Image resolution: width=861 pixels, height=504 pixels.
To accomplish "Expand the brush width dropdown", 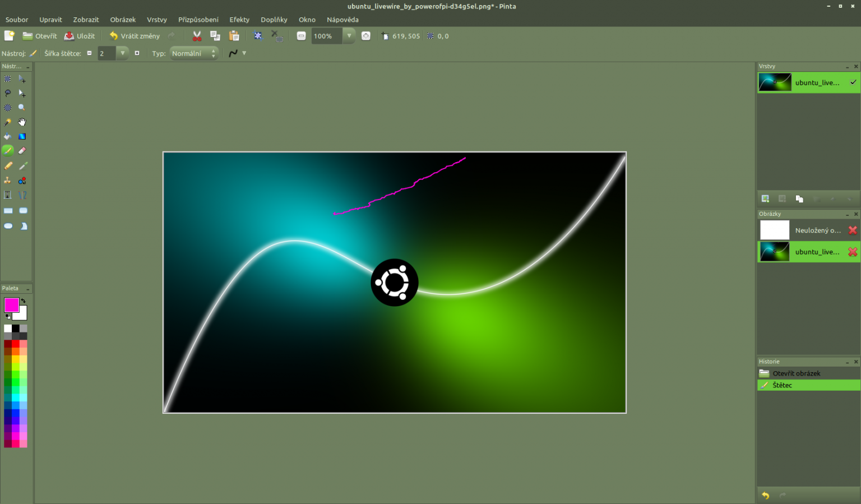I will [122, 53].
